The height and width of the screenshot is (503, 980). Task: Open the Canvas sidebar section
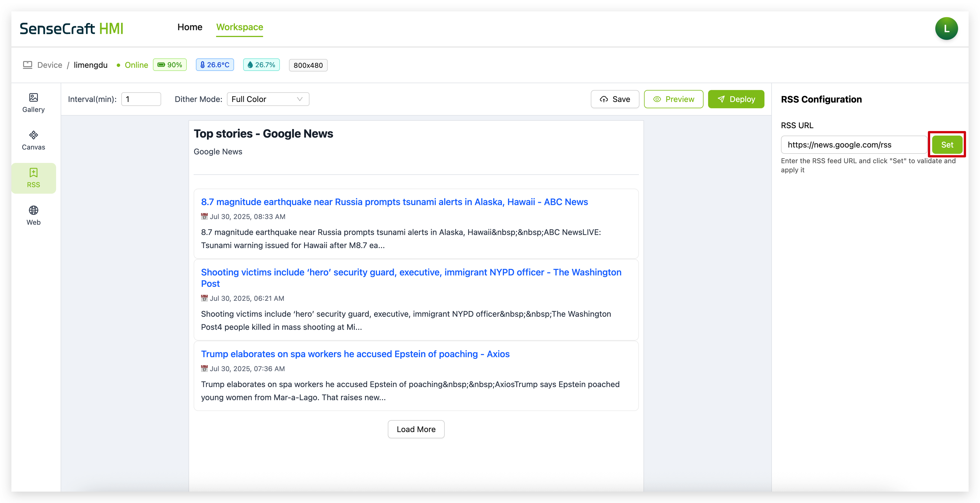pyautogui.click(x=34, y=141)
